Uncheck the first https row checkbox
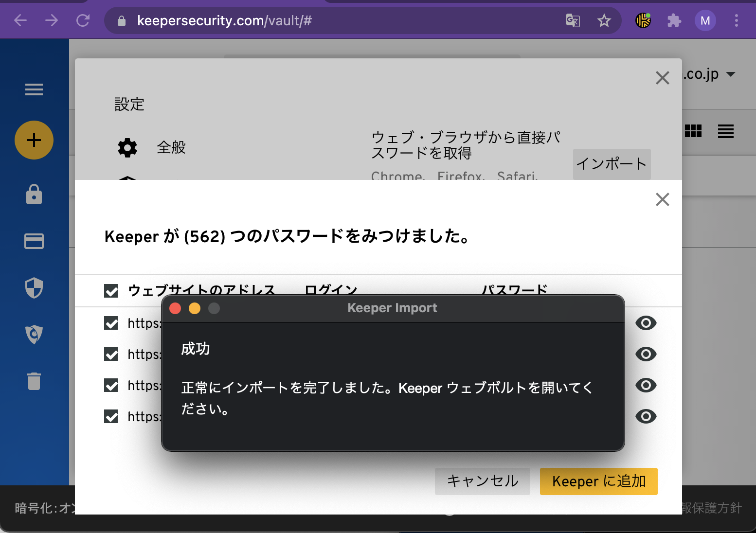 point(111,323)
